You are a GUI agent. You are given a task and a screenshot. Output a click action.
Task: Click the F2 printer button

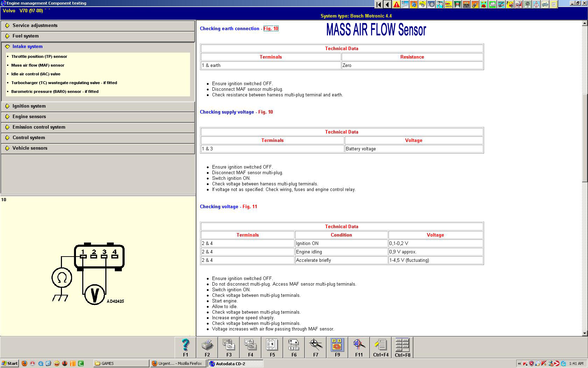pos(207,347)
